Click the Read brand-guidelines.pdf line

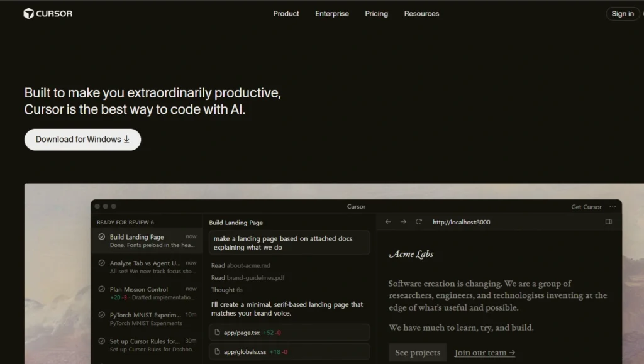point(248,278)
